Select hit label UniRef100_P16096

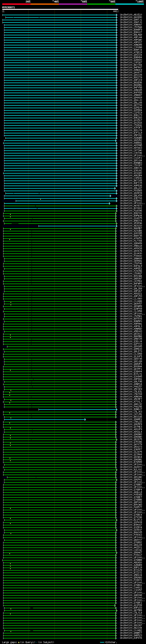tap(131, 211)
